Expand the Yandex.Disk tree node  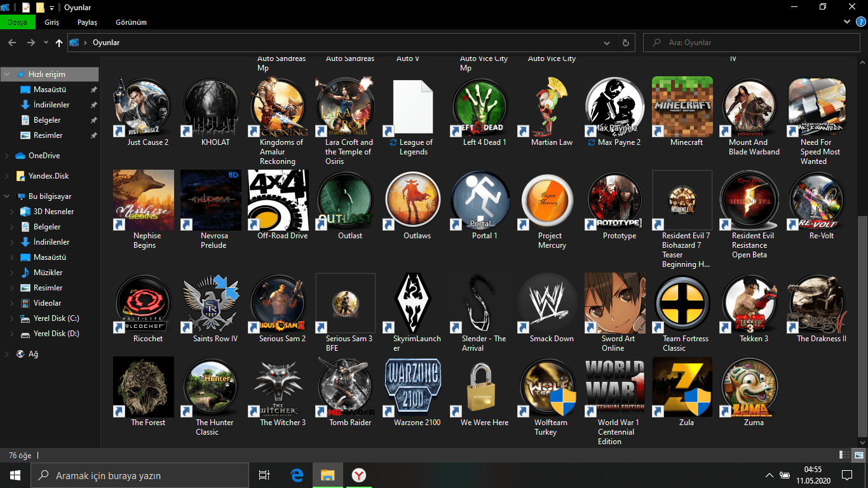pyautogui.click(x=7, y=176)
